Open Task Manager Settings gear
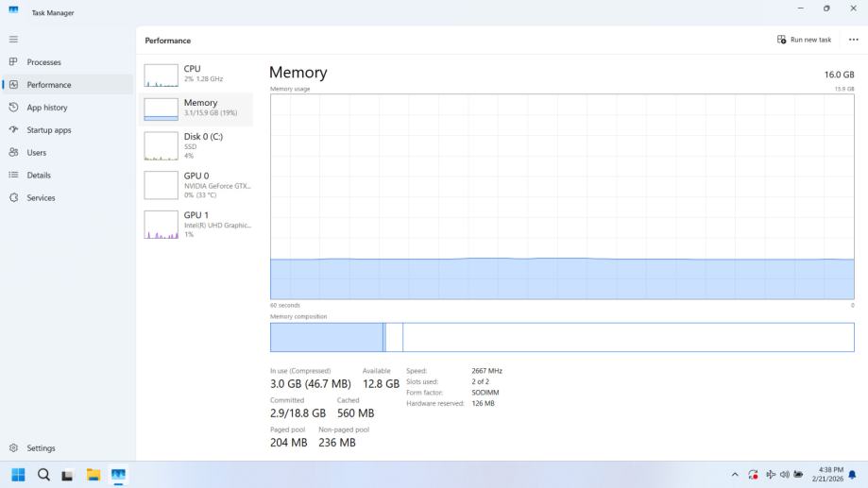 tap(13, 448)
